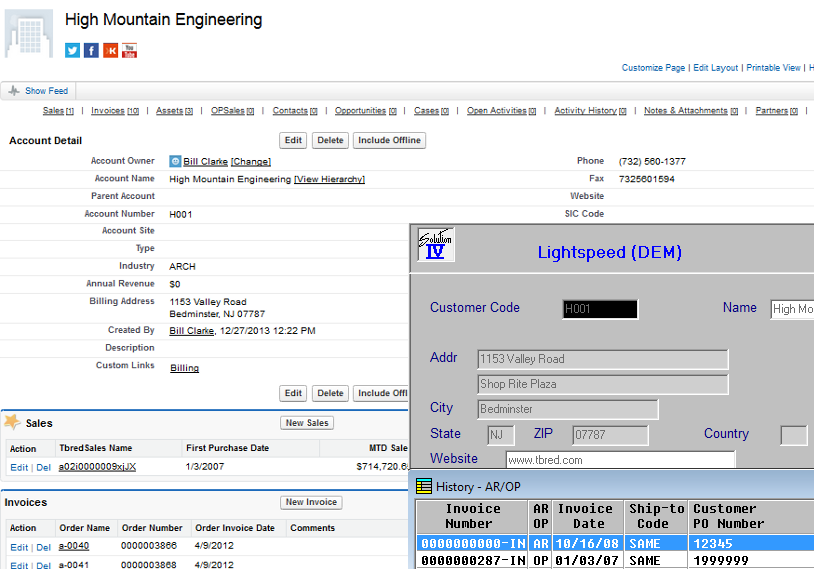Click the Sales section star icon
The width and height of the screenshot is (814, 569).
tap(13, 423)
